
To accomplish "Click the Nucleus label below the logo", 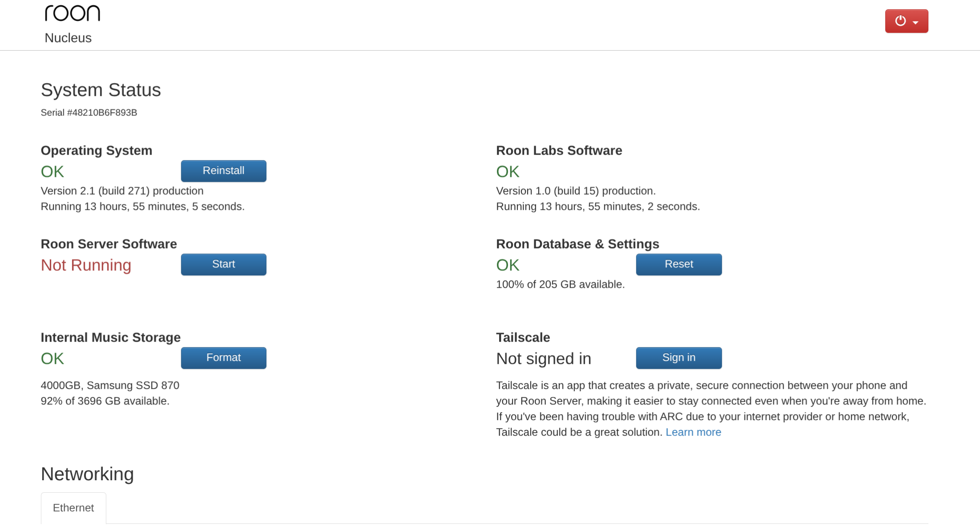I will (68, 38).
